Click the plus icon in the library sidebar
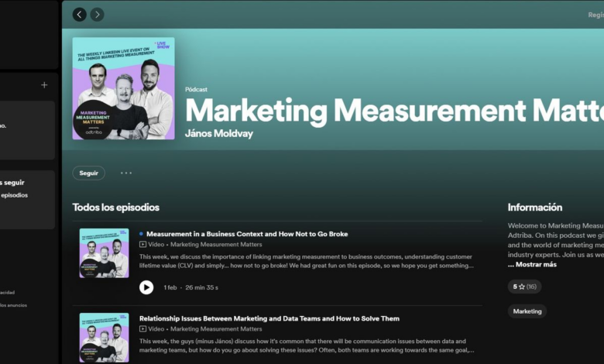This screenshot has width=604, height=364. click(44, 85)
